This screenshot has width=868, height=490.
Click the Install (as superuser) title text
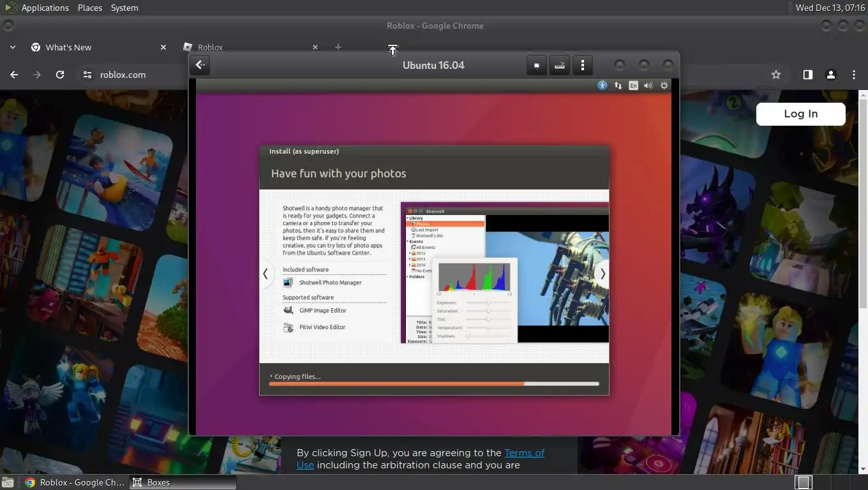click(x=304, y=152)
